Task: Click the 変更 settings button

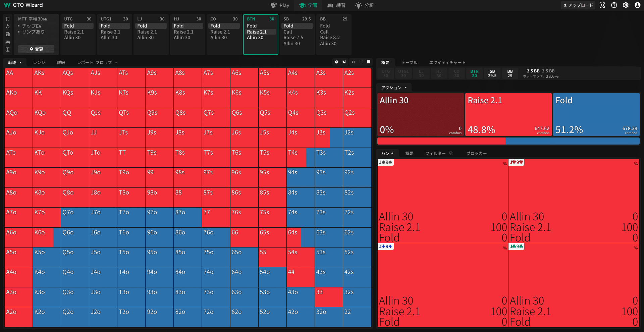Action: coord(36,49)
